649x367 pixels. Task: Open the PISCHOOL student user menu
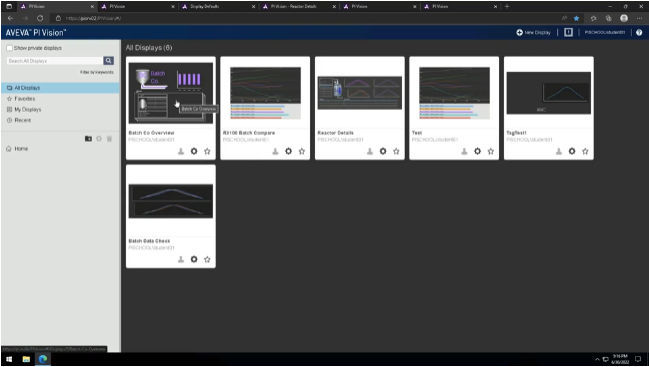[x=605, y=32]
